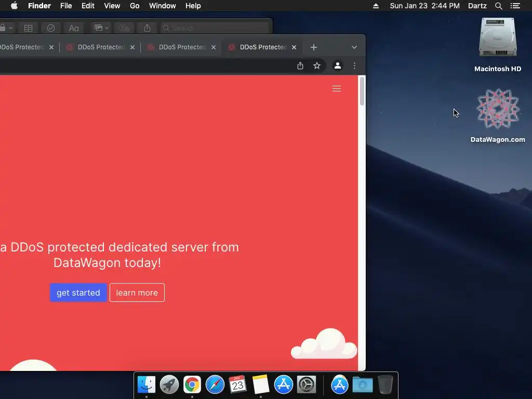Open Safari from the Dock
This screenshot has width=532, height=399.
215,385
